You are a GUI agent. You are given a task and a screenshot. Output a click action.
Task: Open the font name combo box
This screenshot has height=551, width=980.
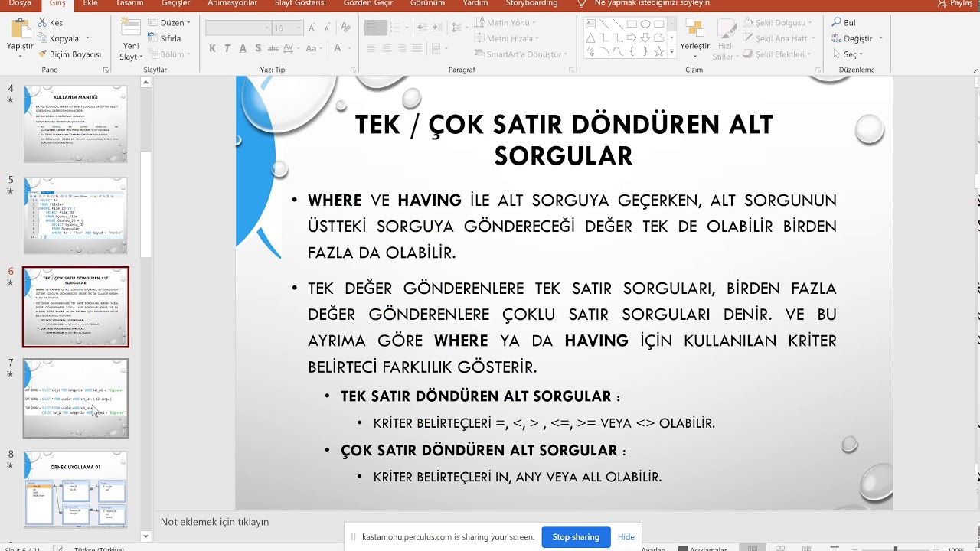click(x=238, y=28)
